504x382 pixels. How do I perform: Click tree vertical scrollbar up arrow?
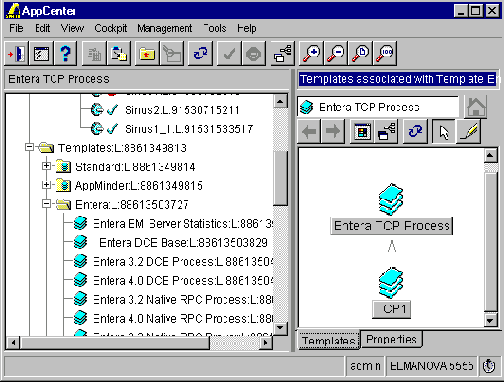280,101
